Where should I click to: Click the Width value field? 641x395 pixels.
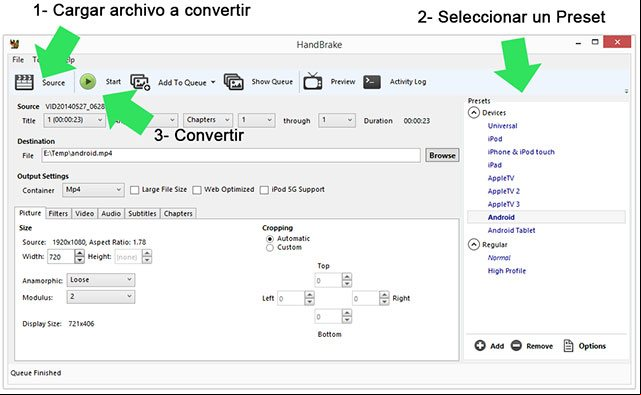tap(61, 257)
